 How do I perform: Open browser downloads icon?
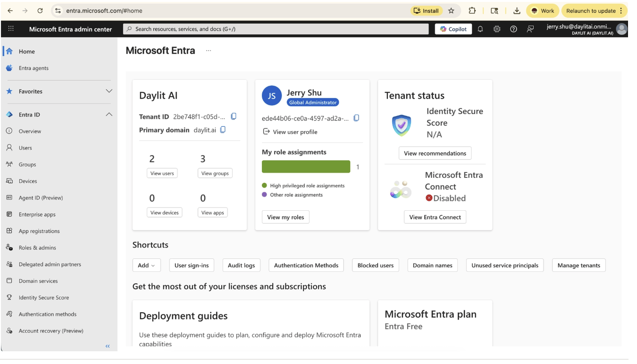pyautogui.click(x=517, y=11)
